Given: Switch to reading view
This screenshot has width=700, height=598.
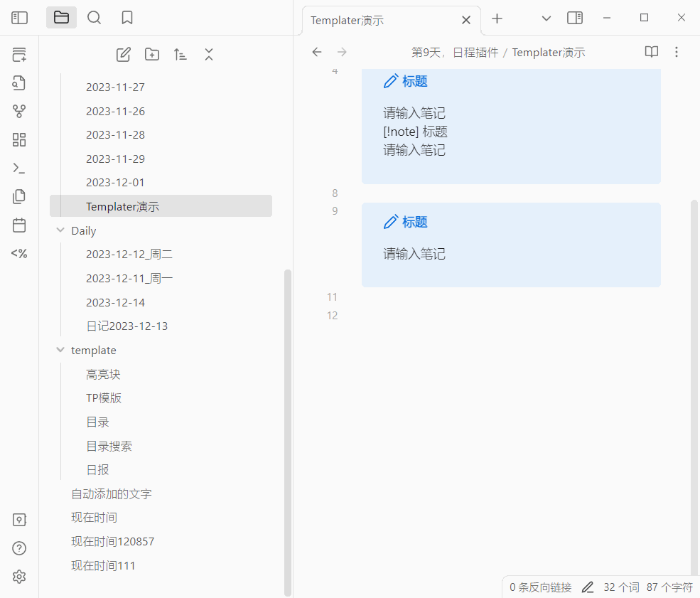Looking at the screenshot, I should coord(651,52).
